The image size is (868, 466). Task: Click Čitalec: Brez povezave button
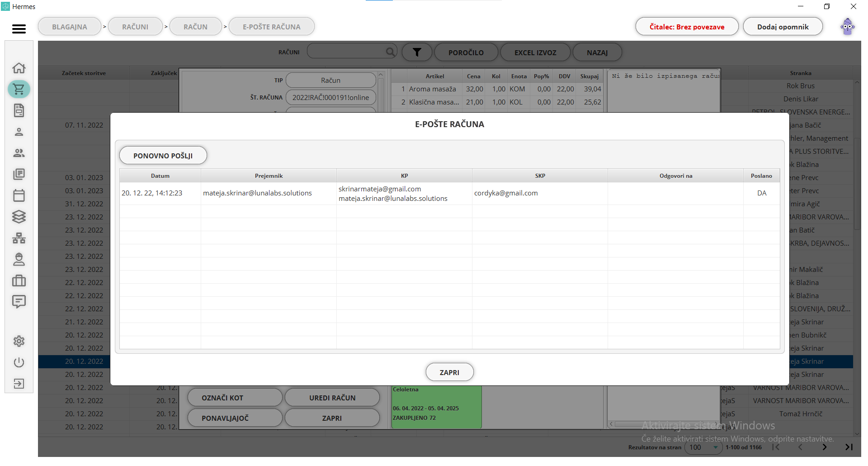pos(687,27)
